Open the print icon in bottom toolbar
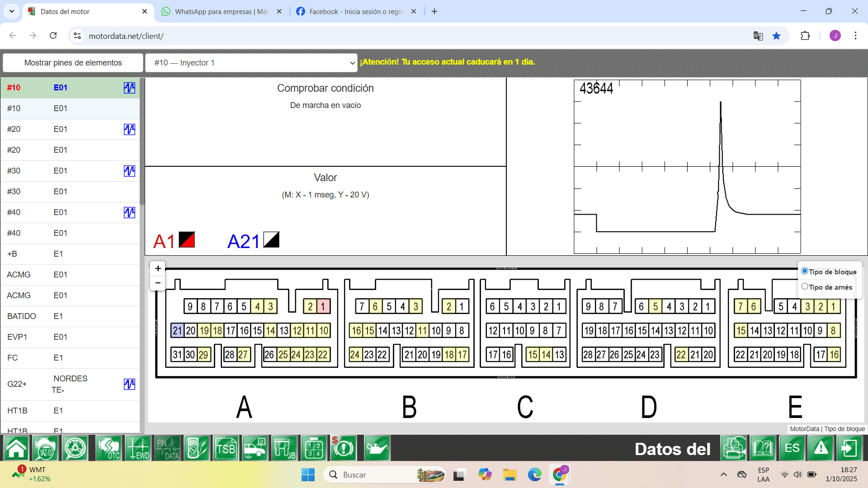Screen dimensions: 868x488 (x=734, y=448)
